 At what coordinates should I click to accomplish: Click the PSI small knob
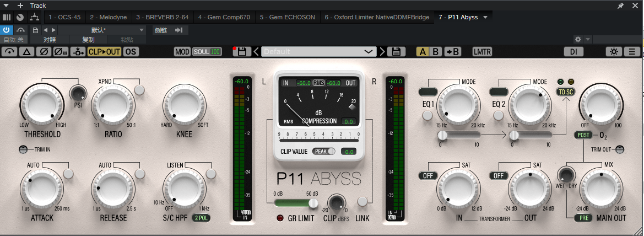pyautogui.click(x=78, y=93)
